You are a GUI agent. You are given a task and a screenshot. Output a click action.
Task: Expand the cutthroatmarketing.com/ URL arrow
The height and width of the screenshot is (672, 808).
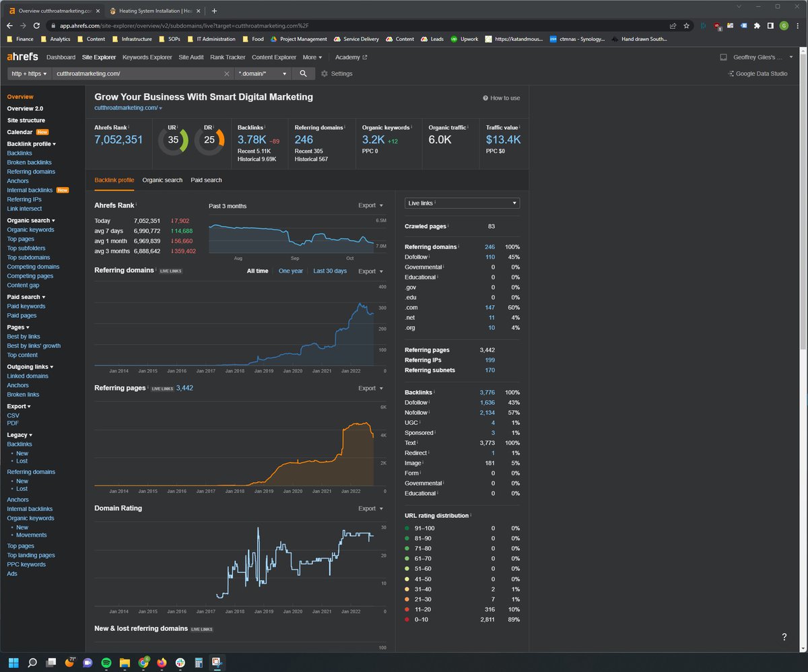160,108
